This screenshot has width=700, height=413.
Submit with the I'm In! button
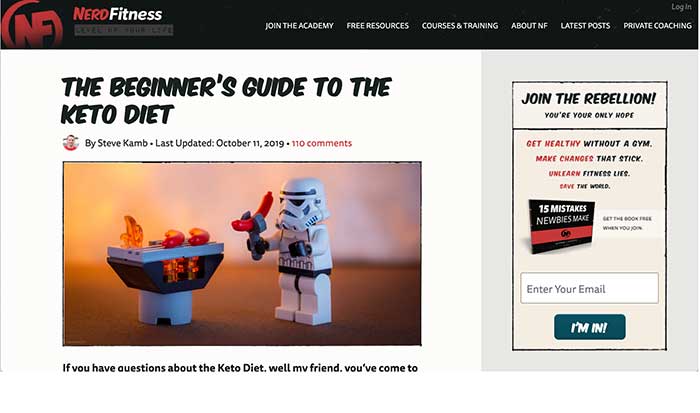[589, 327]
